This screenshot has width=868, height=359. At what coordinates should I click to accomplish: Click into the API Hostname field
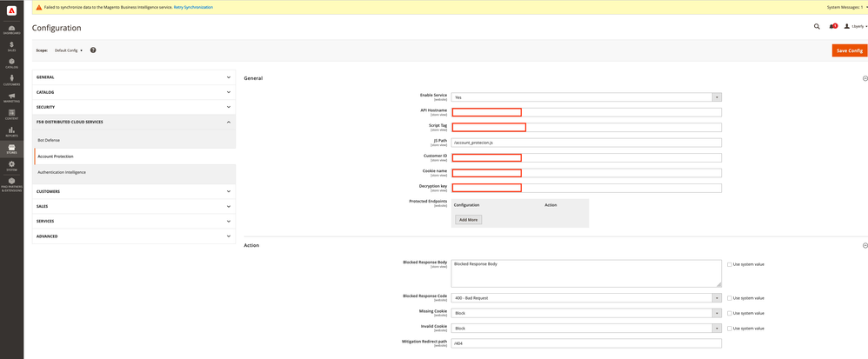tap(586, 112)
